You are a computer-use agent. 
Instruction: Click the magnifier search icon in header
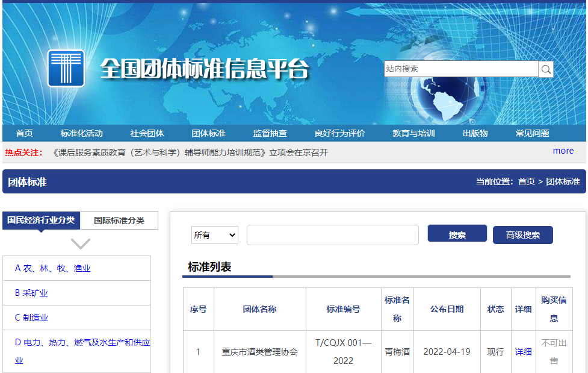[x=546, y=69]
